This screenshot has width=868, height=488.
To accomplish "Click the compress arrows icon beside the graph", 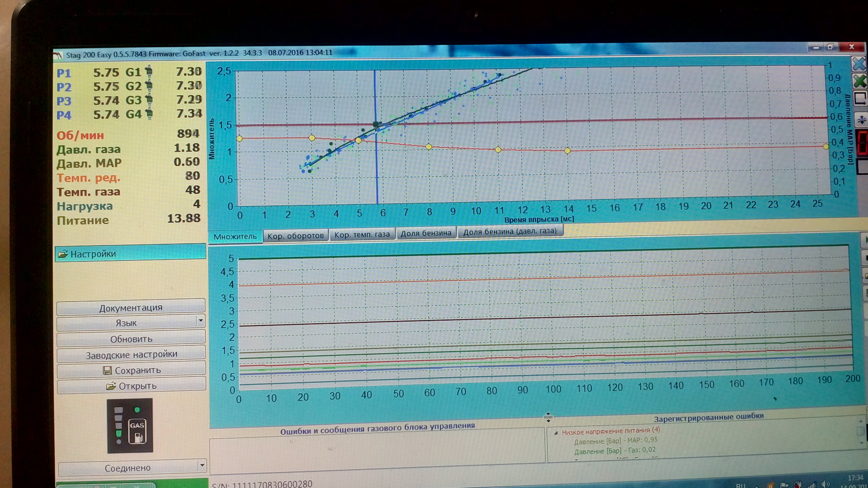I will pyautogui.click(x=861, y=120).
